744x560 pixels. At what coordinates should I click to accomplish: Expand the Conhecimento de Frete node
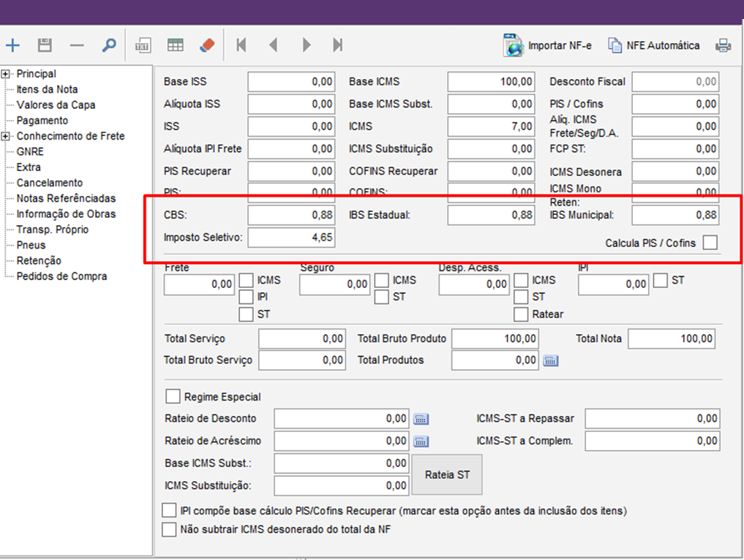(x=6, y=136)
